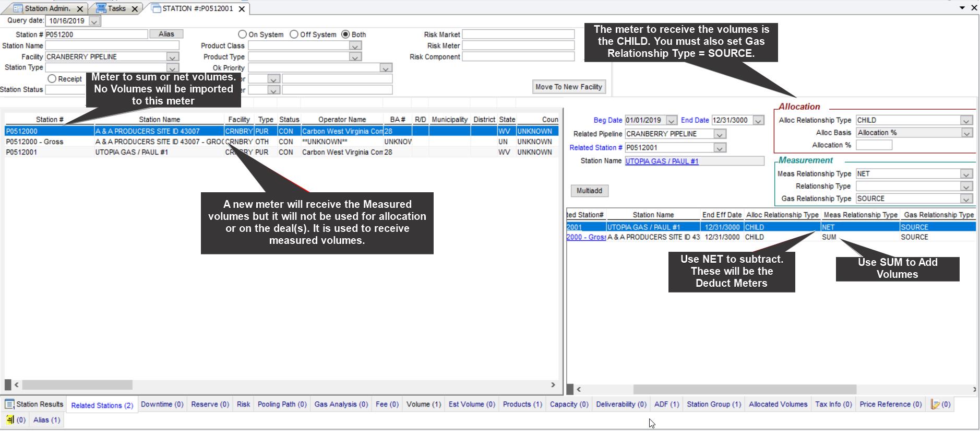Click the Move To New Facility button
Viewport: 980px width, 431px height.
coord(568,87)
